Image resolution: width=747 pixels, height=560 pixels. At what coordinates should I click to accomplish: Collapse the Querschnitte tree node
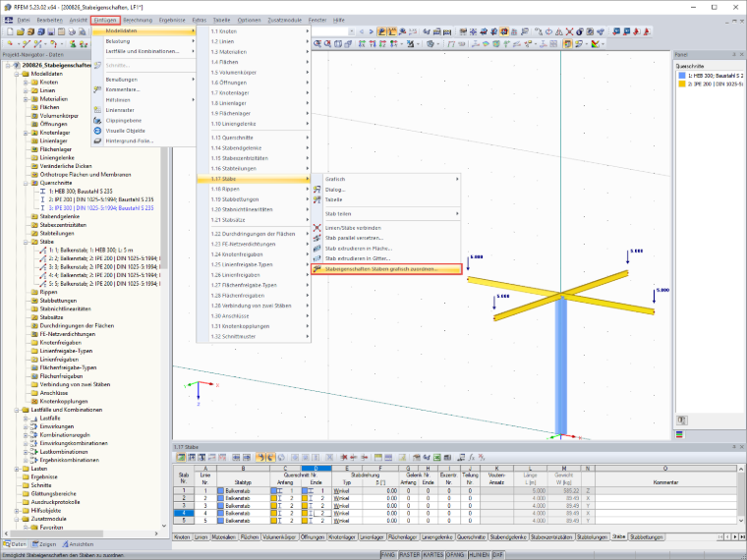tap(26, 183)
